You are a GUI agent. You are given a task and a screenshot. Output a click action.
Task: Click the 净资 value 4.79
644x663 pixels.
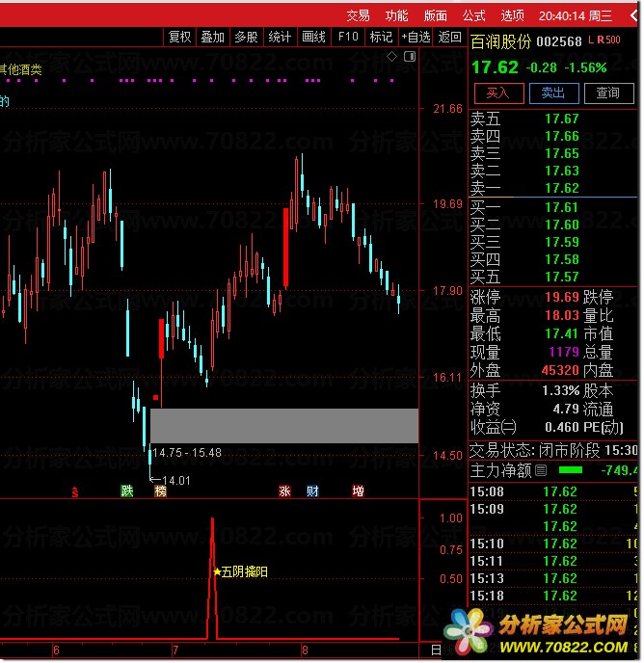(566, 409)
